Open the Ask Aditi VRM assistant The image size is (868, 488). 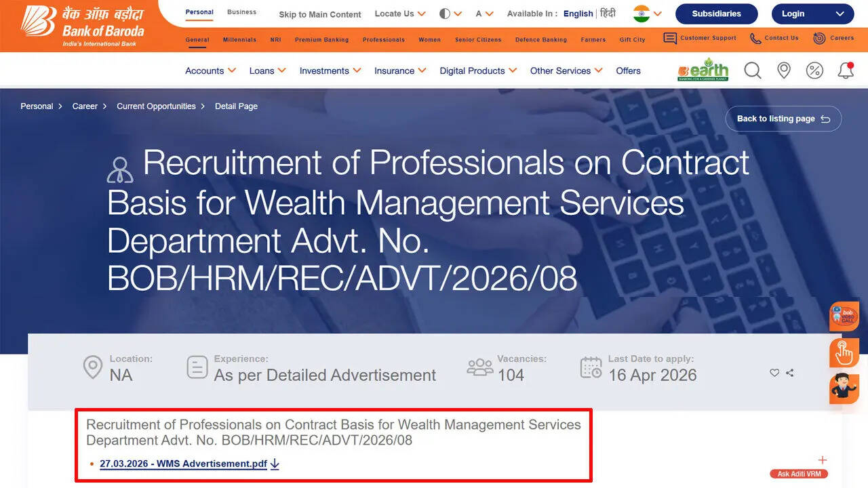click(798, 473)
